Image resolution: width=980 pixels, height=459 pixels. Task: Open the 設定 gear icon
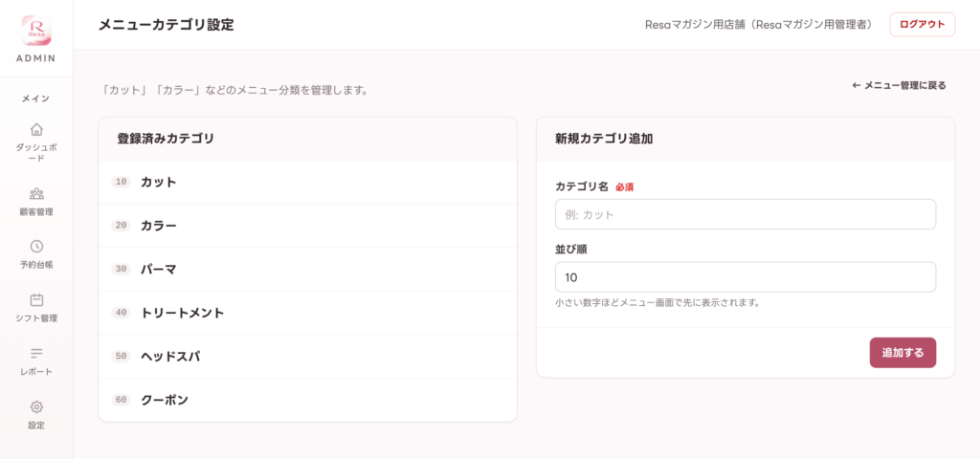[x=36, y=407]
